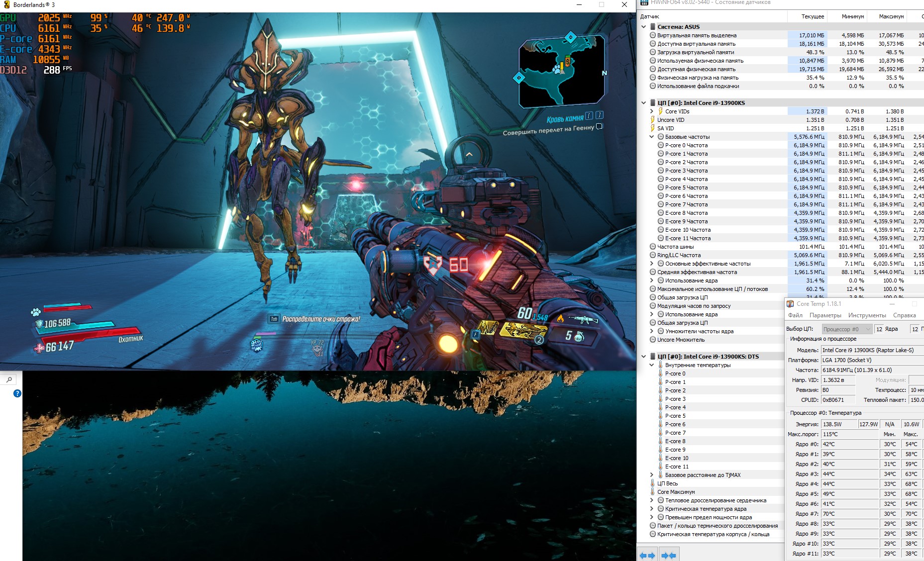This screenshot has height=561, width=924.
Task: Click the Минимум column header in HWiNFO
Action: 847,16
